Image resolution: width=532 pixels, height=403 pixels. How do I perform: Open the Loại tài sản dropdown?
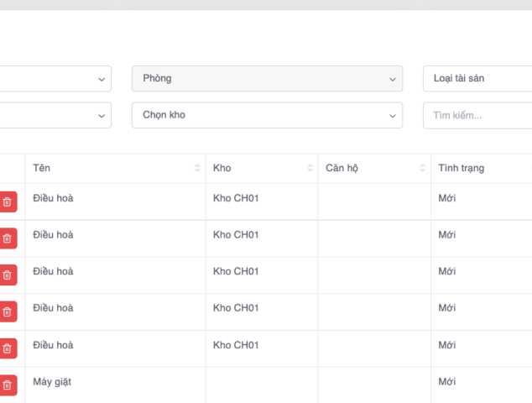point(478,78)
